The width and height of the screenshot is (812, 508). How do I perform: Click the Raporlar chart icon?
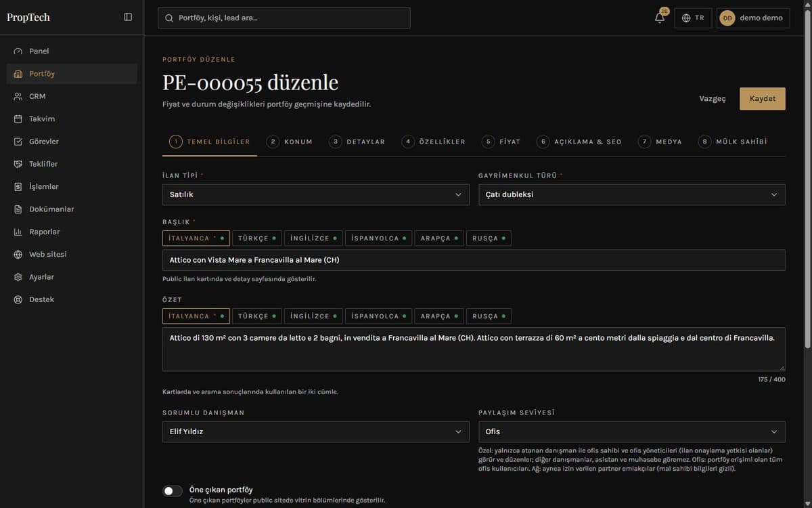click(x=18, y=232)
